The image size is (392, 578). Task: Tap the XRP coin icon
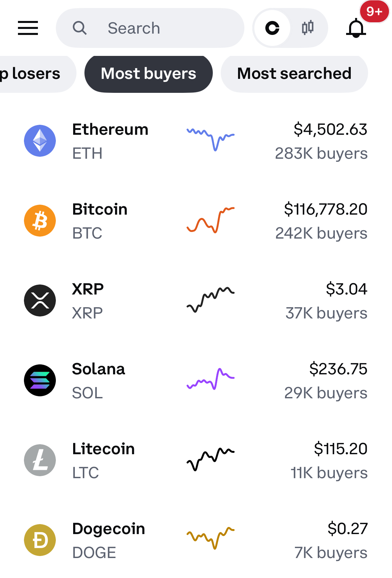40,300
